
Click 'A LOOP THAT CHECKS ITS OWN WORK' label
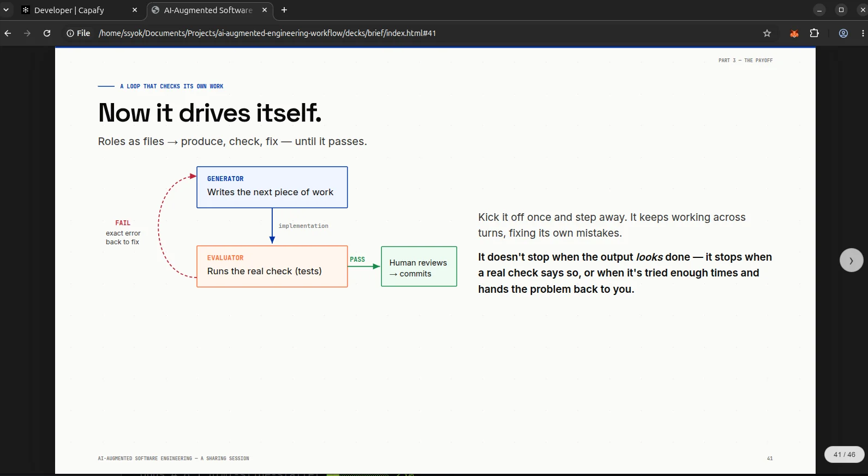tap(171, 86)
